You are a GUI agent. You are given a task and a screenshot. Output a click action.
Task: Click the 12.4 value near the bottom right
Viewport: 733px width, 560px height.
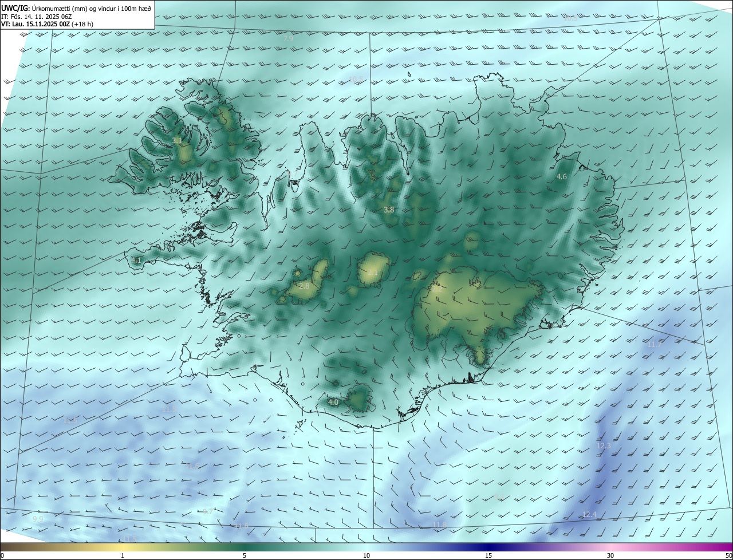[589, 515]
